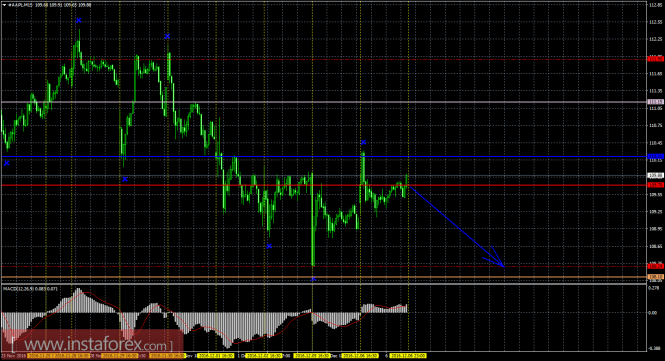
Task: Select blue X marker below the lowest wick
Action: [x=313, y=279]
